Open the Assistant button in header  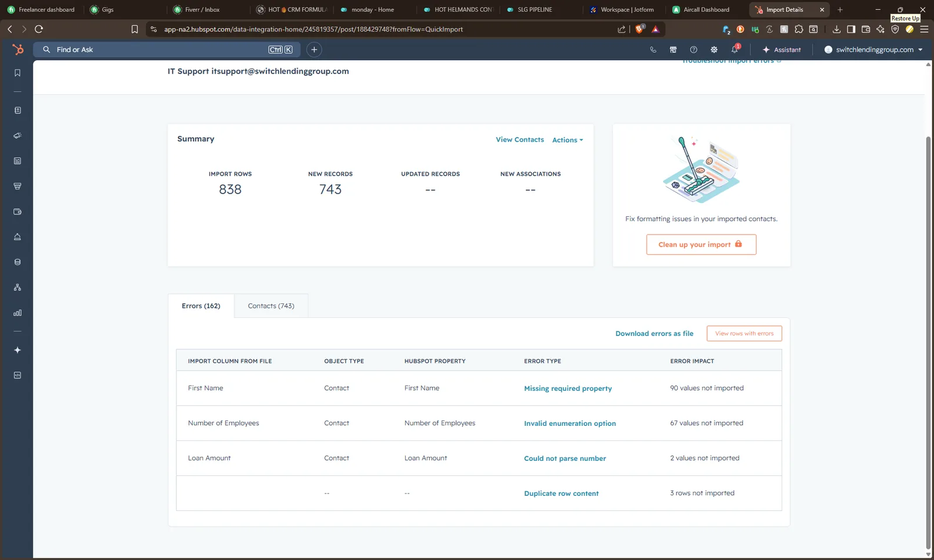pos(782,50)
